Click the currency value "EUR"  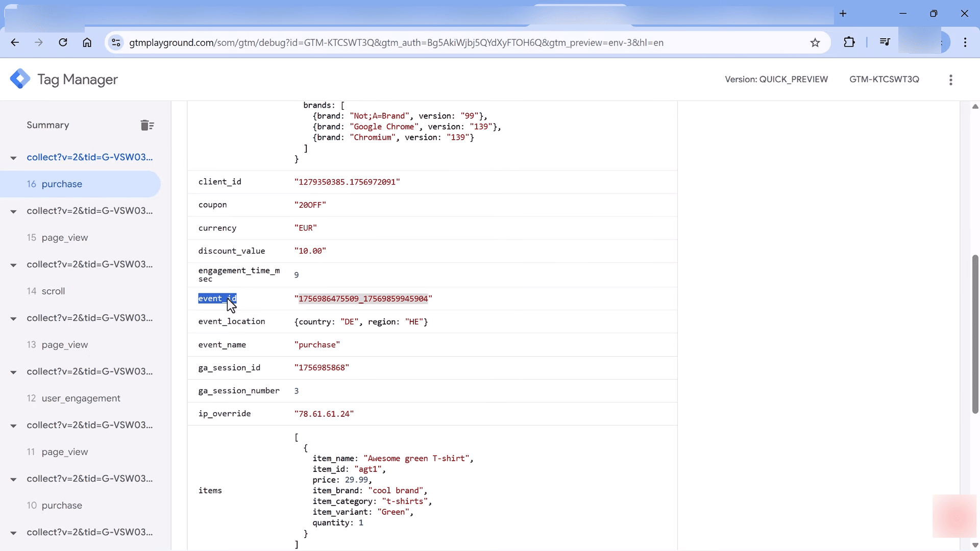pyautogui.click(x=305, y=228)
